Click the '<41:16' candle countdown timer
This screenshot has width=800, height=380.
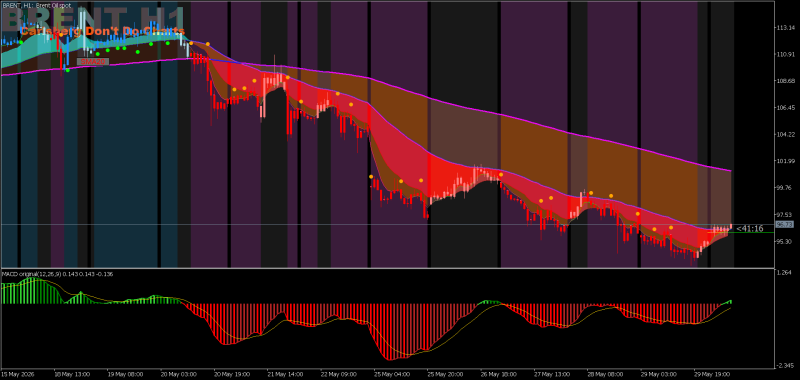749,229
